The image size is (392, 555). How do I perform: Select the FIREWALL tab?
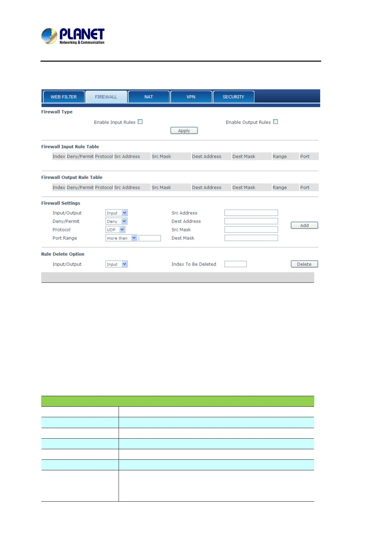[106, 97]
